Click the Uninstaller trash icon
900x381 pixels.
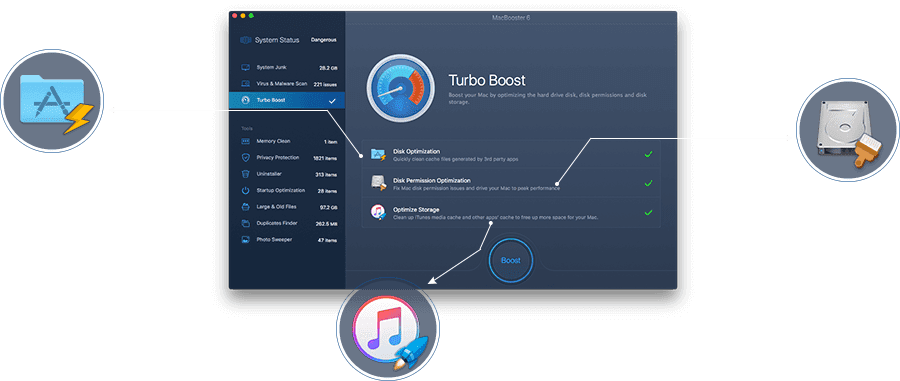click(246, 174)
